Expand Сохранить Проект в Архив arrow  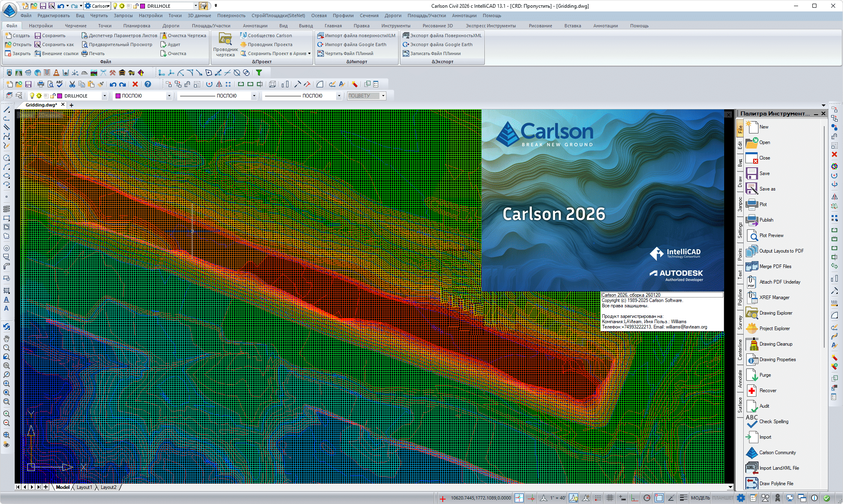coord(309,53)
